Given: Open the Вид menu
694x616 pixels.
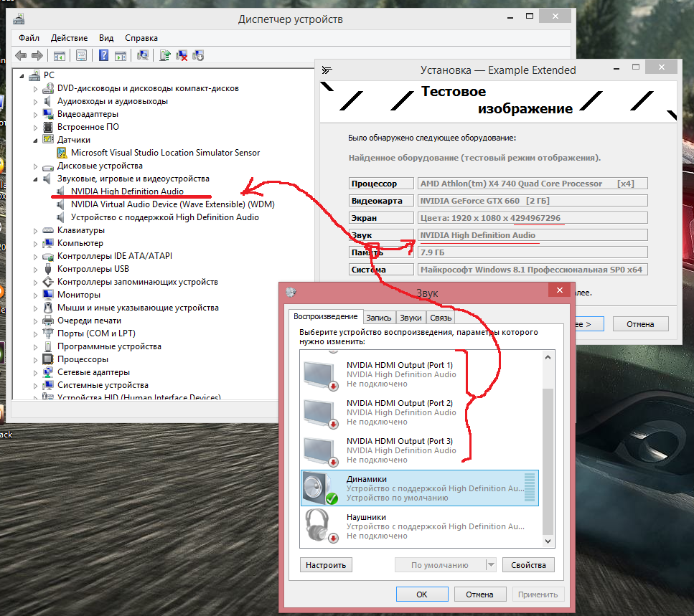Looking at the screenshot, I should 106,38.
